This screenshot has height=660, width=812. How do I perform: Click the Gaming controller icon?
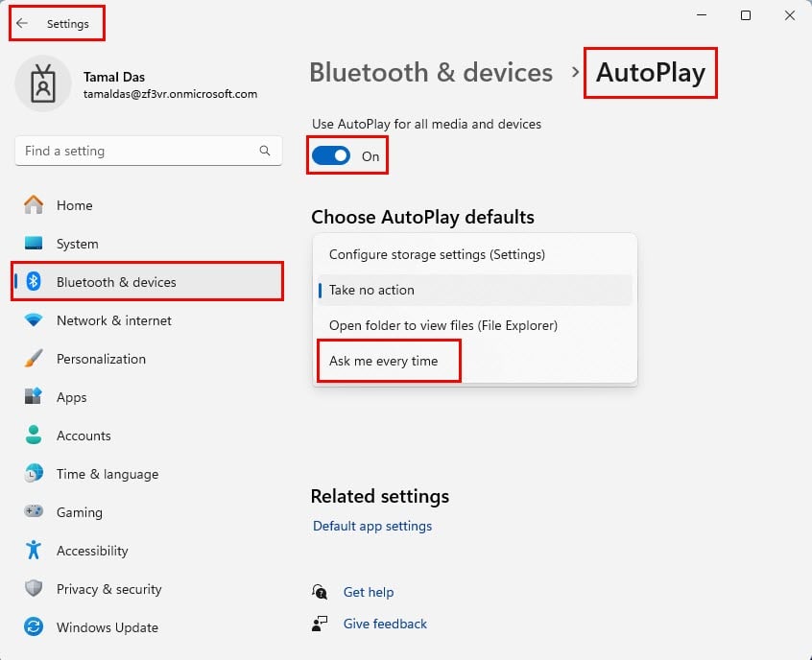point(34,511)
